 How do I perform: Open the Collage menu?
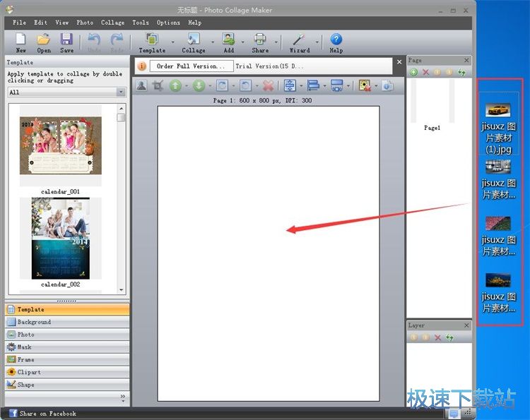click(x=112, y=23)
